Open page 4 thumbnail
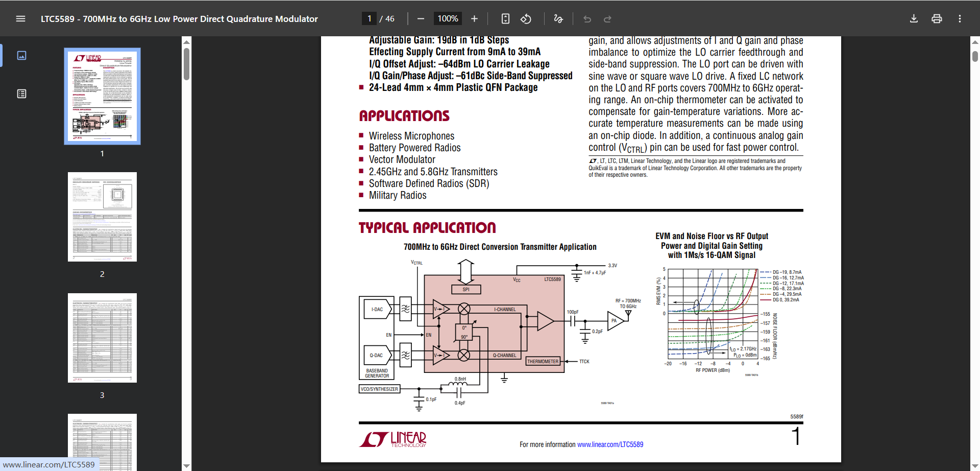 click(x=102, y=442)
